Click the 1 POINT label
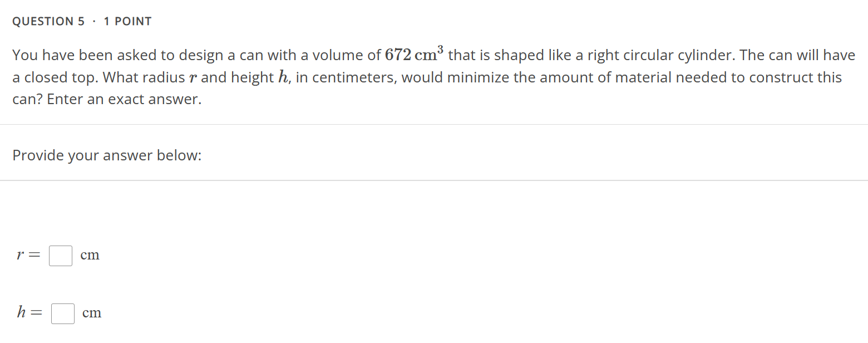 pos(127,21)
